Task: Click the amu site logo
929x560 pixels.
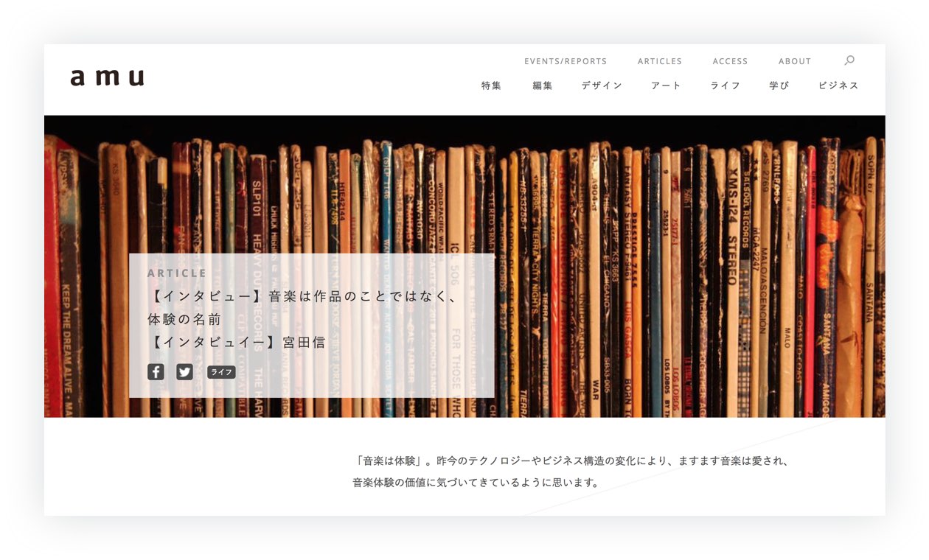Action: (x=108, y=77)
